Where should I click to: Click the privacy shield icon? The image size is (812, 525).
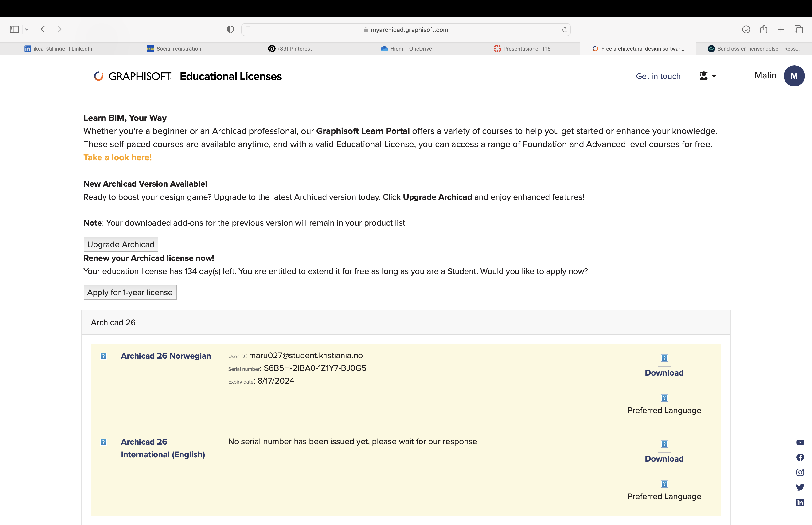click(x=230, y=30)
